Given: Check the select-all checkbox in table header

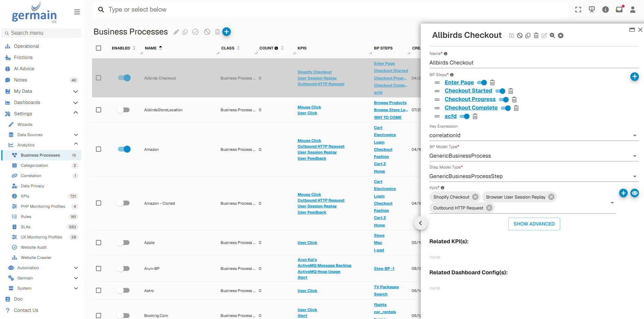Looking at the screenshot, I should pyautogui.click(x=99, y=48).
